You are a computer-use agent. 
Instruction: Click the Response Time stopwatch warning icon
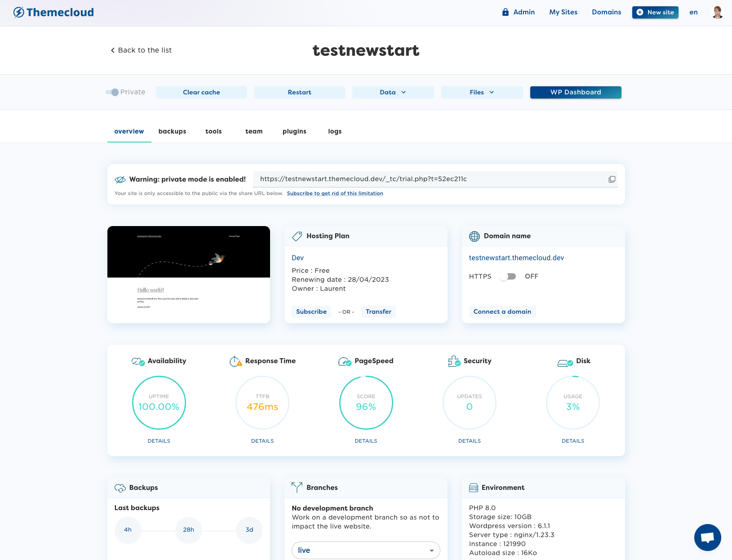(x=236, y=361)
